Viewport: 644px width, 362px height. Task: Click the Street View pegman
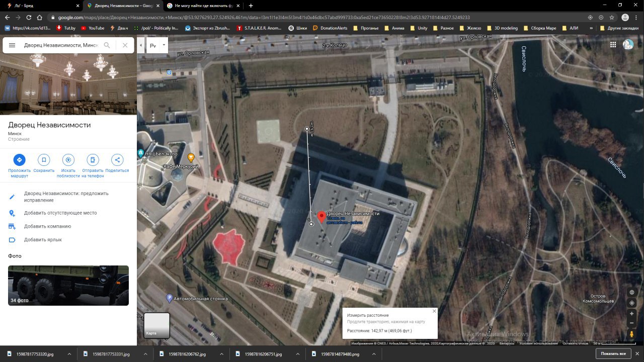point(632,334)
